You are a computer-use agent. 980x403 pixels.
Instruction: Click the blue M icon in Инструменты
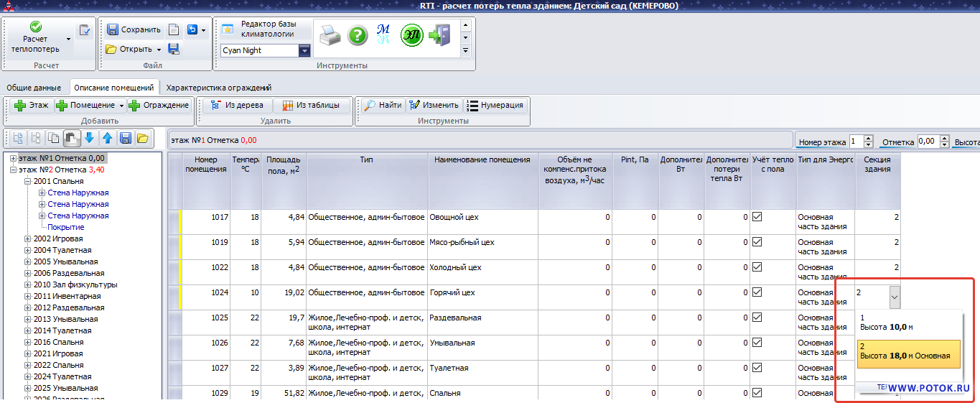[383, 34]
